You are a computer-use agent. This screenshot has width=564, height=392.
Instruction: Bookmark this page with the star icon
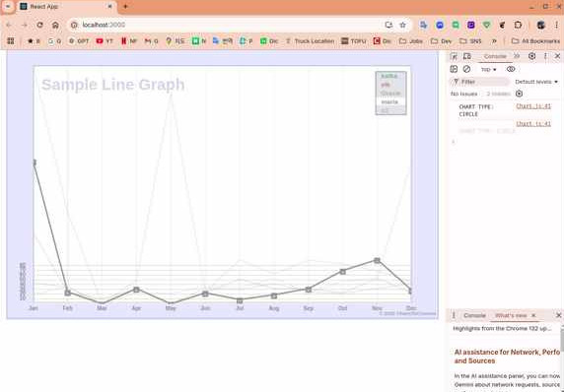[403, 25]
